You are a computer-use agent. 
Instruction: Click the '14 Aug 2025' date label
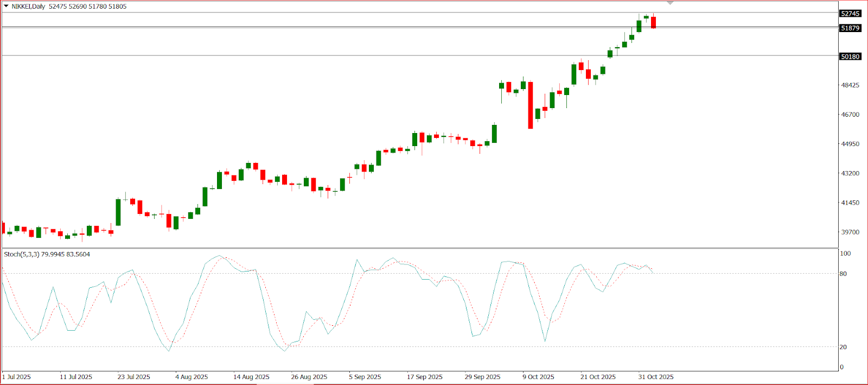pos(251,377)
